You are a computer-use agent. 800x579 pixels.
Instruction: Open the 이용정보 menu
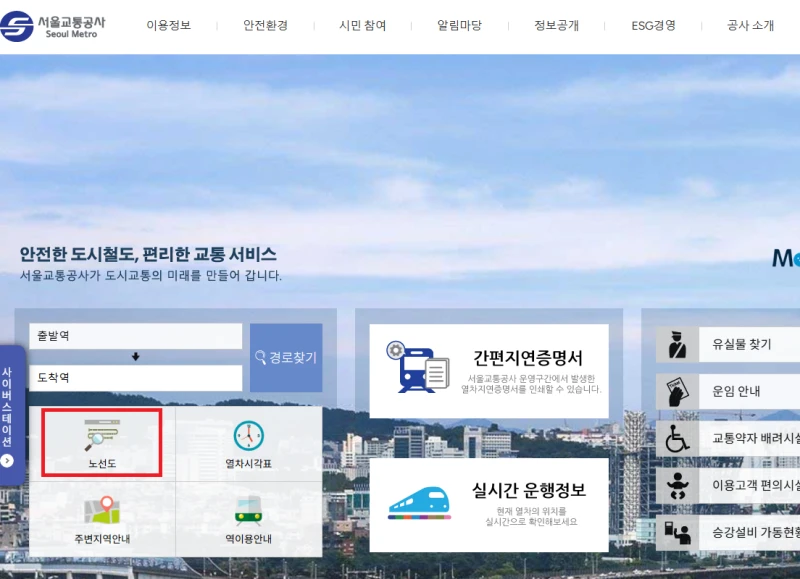pos(168,25)
